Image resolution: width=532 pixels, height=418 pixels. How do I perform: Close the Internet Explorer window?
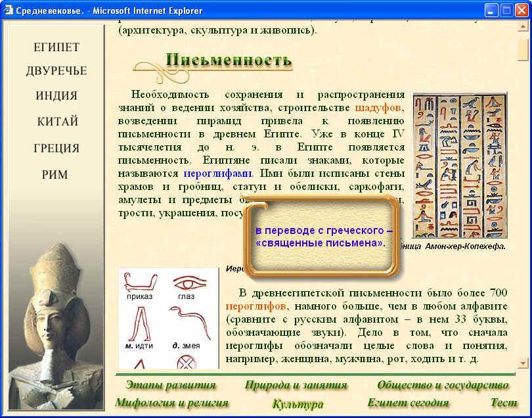[522, 11]
